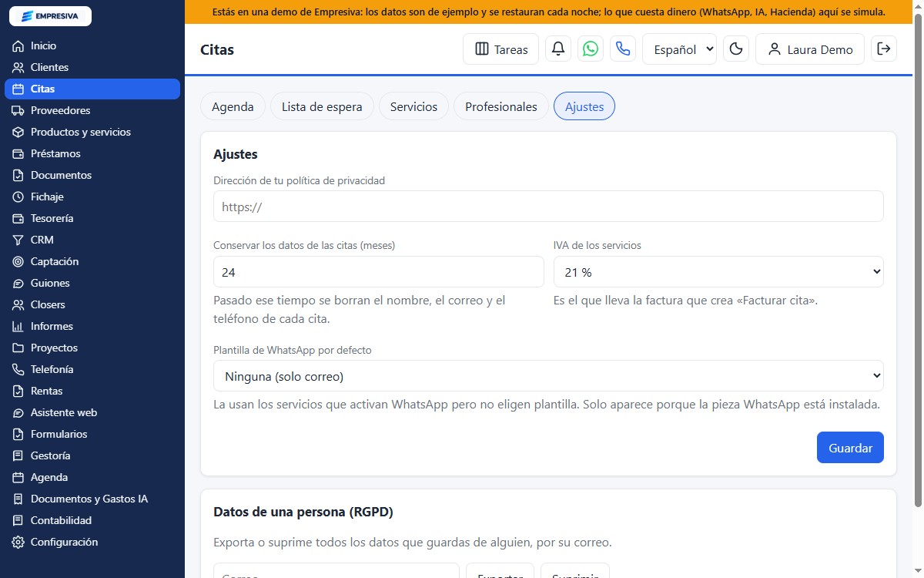The width and height of the screenshot is (924, 578).
Task: Click the Closers people icon
Action: click(18, 305)
